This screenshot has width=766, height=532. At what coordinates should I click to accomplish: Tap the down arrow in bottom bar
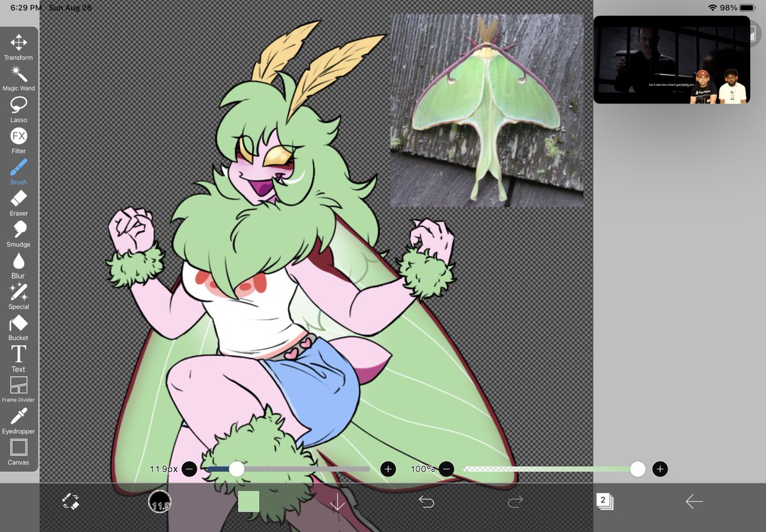(x=337, y=502)
